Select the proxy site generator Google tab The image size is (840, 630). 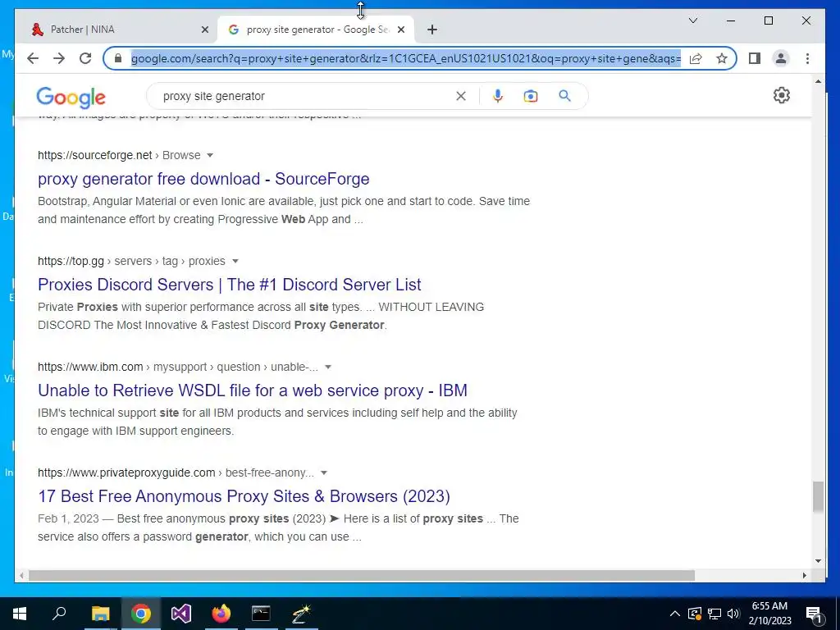(x=316, y=30)
